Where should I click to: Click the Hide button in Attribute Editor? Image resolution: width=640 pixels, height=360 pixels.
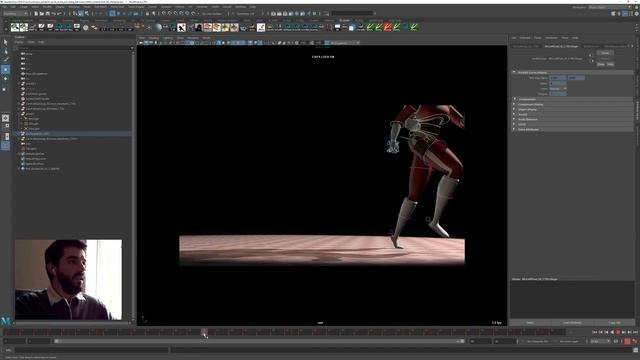(x=610, y=64)
